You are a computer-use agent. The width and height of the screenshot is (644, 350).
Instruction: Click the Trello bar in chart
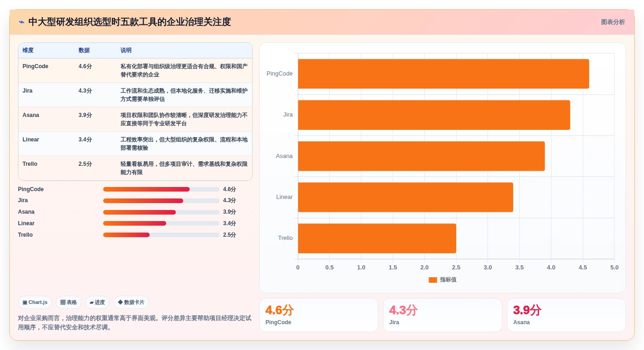[x=377, y=238]
